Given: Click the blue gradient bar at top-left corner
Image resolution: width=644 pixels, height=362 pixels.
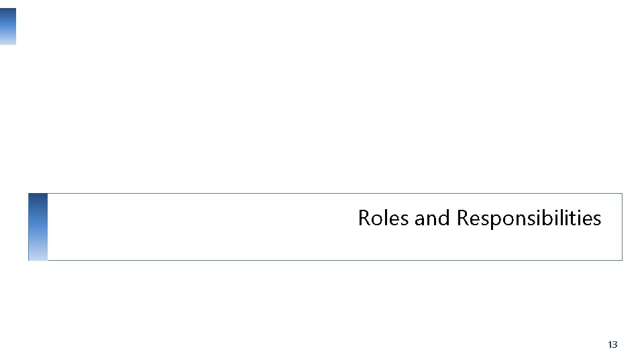Looking at the screenshot, I should [7, 26].
